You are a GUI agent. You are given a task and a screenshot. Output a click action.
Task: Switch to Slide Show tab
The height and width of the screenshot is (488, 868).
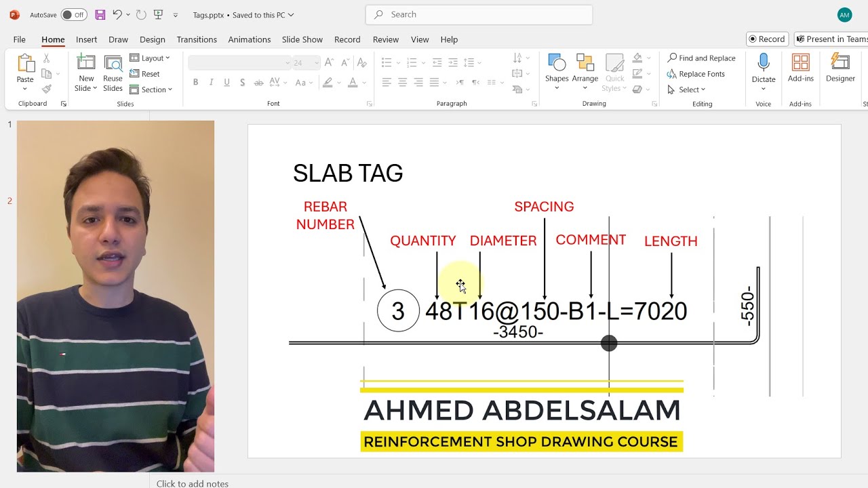(x=302, y=39)
